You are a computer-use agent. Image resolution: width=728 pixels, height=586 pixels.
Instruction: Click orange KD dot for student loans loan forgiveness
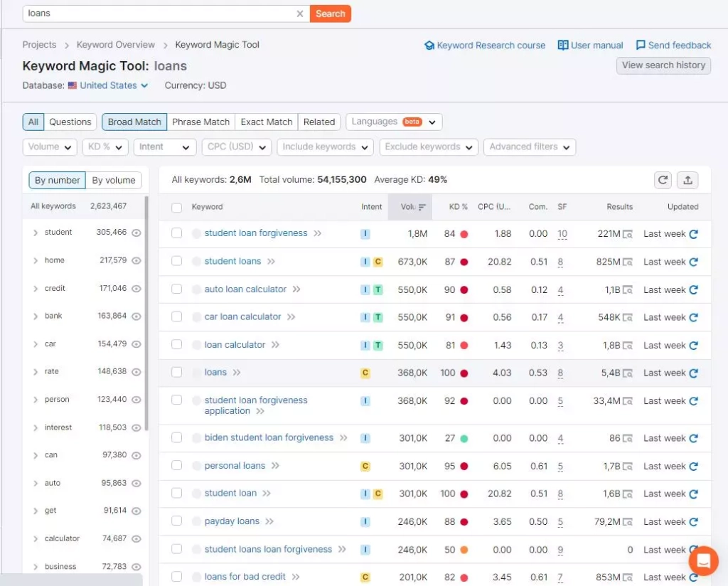464,550
